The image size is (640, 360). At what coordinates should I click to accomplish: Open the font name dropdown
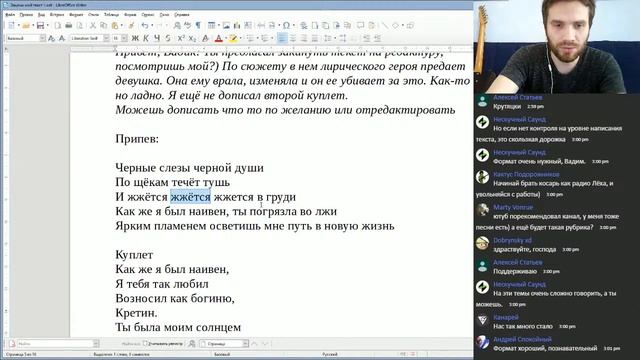pyautogui.click(x=106, y=38)
